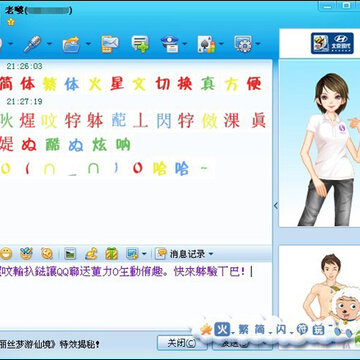
Task: Click the police cap report icon
Action: [x=170, y=44]
